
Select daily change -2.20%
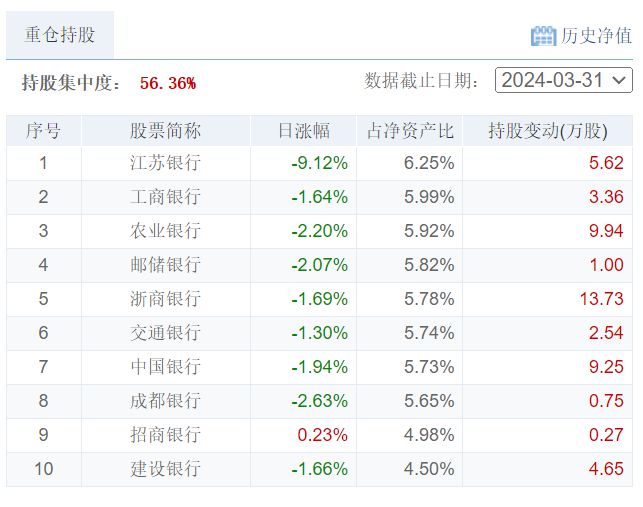pos(319,231)
